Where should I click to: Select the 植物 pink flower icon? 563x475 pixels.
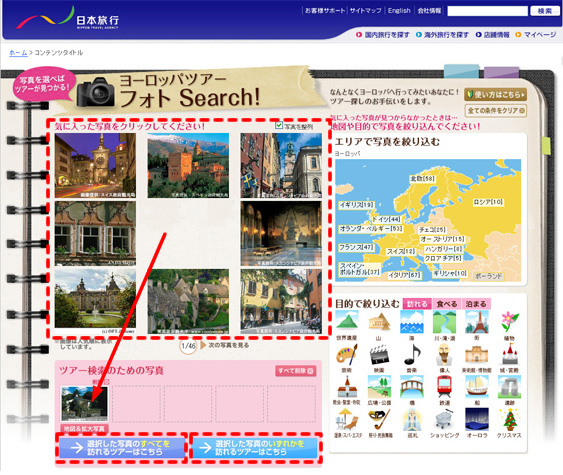pyautogui.click(x=510, y=321)
